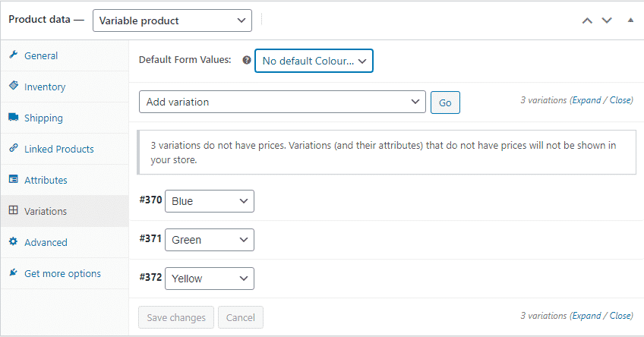The height and width of the screenshot is (337, 644).
Task: Open the Variable product type dropdown
Action: 172,20
